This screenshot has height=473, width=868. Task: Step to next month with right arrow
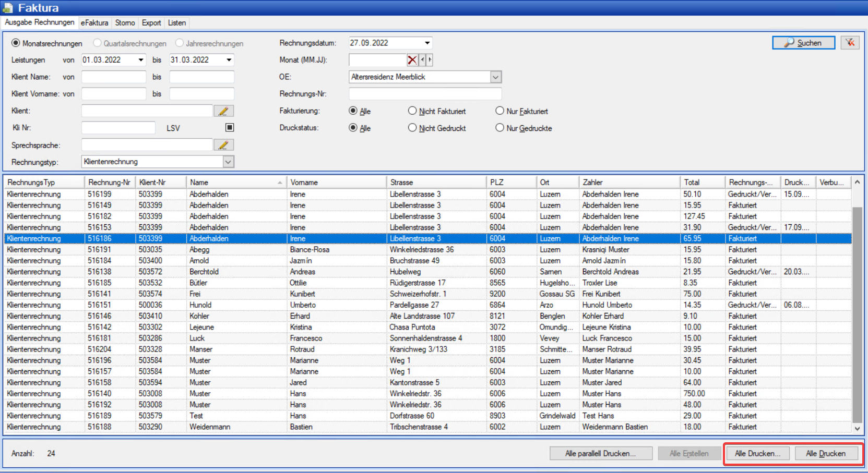point(430,60)
